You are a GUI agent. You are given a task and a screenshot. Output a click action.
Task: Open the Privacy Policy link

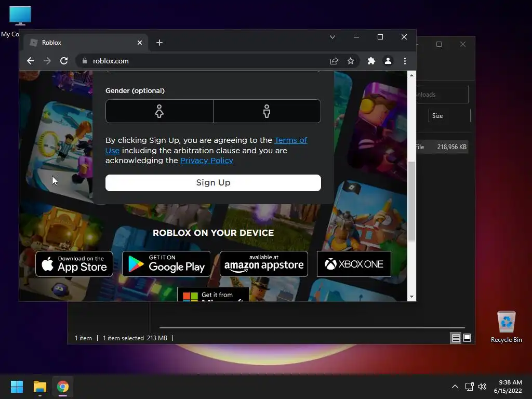[x=207, y=161]
